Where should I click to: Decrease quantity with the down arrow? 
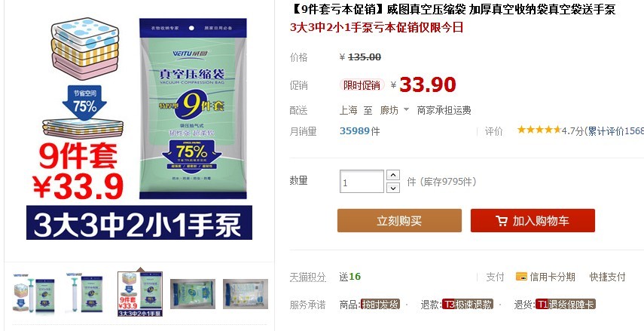point(393,188)
